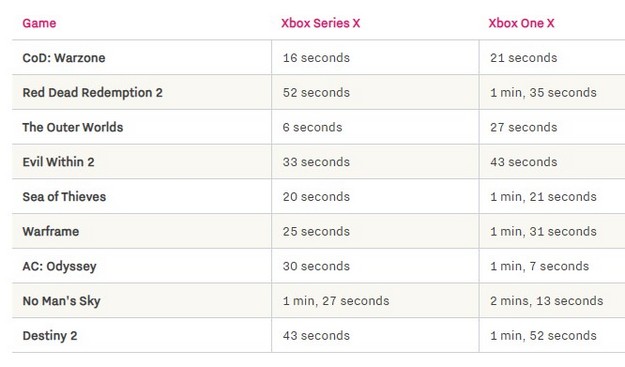Select the AC: Odyssey row title
The image size is (625, 367).
(59, 266)
